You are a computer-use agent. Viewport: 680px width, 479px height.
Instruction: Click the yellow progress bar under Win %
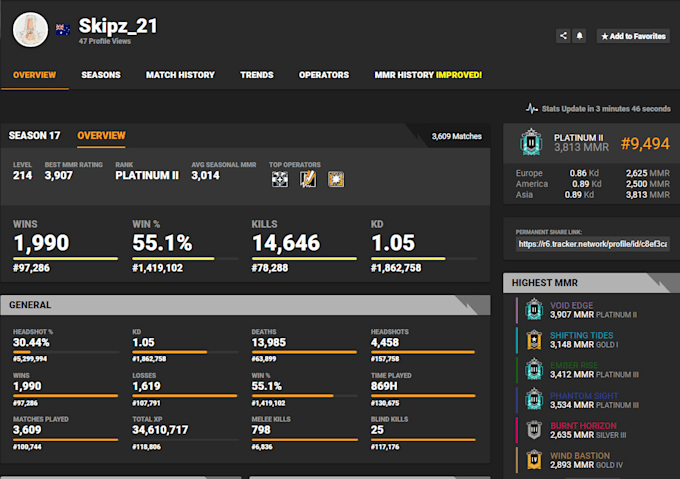coord(173,258)
